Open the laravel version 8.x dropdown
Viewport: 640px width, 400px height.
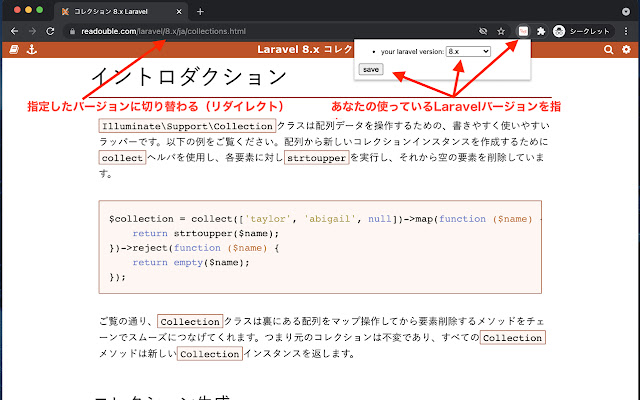coord(468,51)
